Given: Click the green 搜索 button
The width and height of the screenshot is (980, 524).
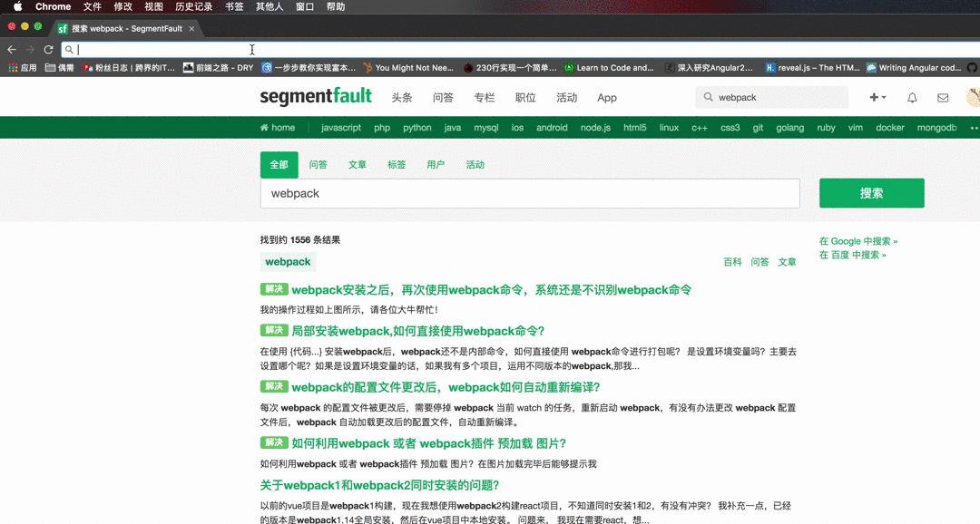Looking at the screenshot, I should pos(872,193).
